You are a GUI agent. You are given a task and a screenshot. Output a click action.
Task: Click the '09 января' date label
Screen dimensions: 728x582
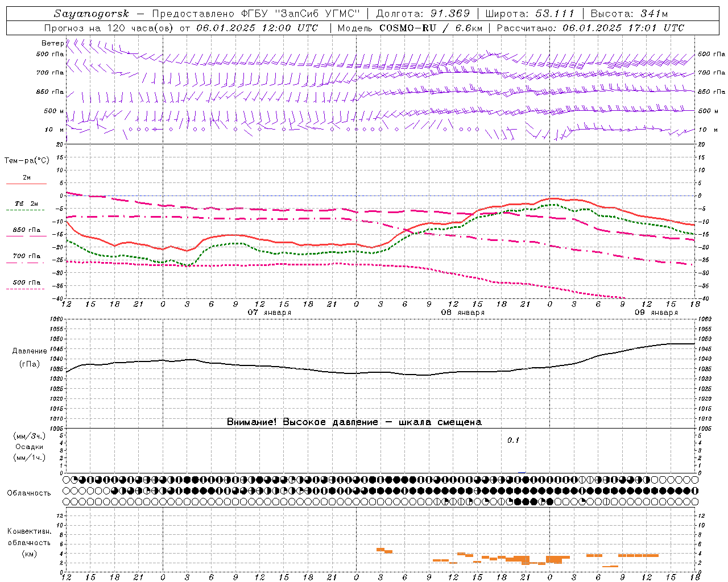[656, 313]
